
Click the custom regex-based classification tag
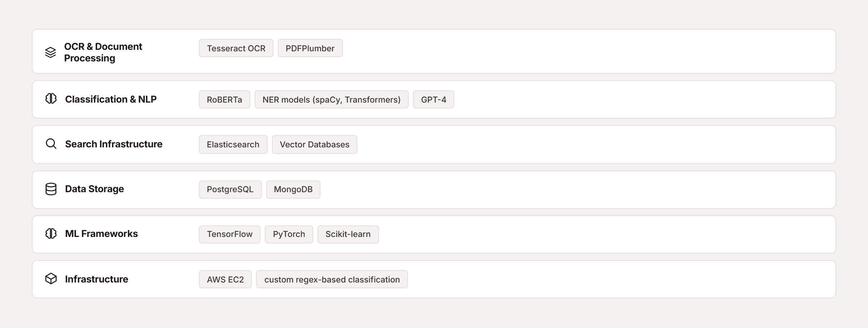point(332,279)
